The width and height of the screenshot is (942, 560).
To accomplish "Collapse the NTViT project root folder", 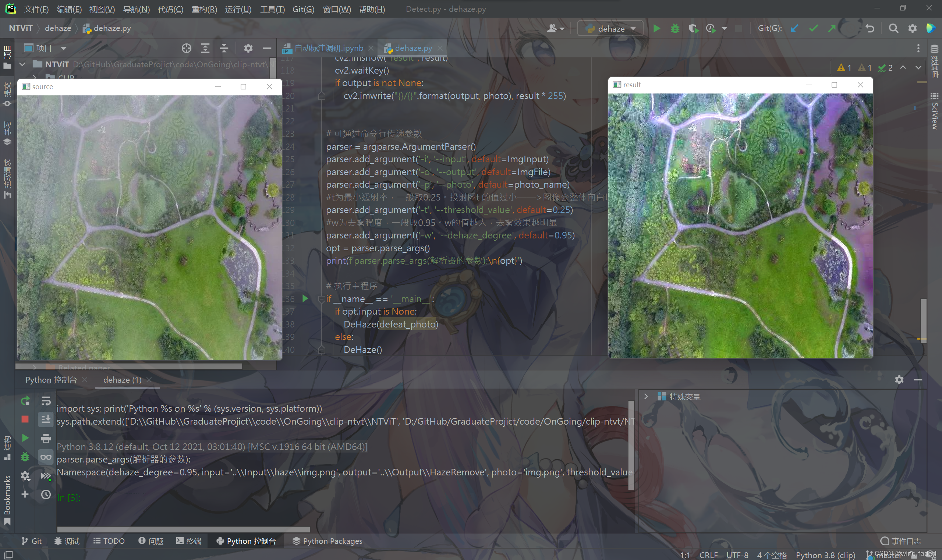I will point(22,64).
